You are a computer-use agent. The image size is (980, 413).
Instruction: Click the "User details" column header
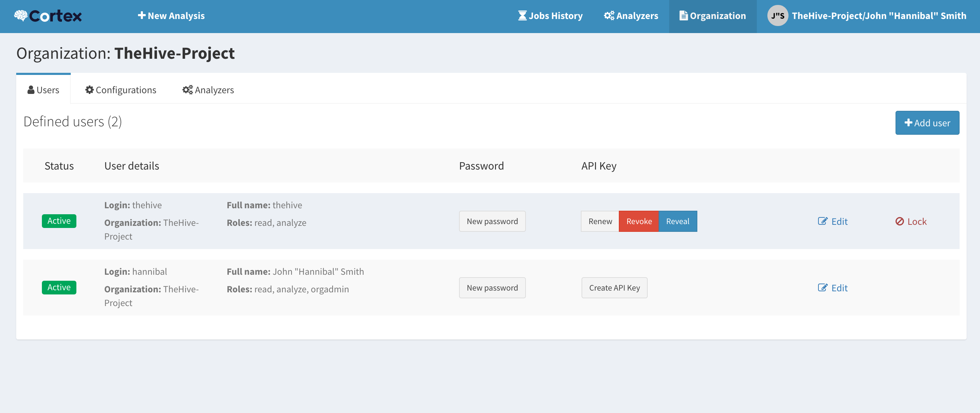(132, 166)
